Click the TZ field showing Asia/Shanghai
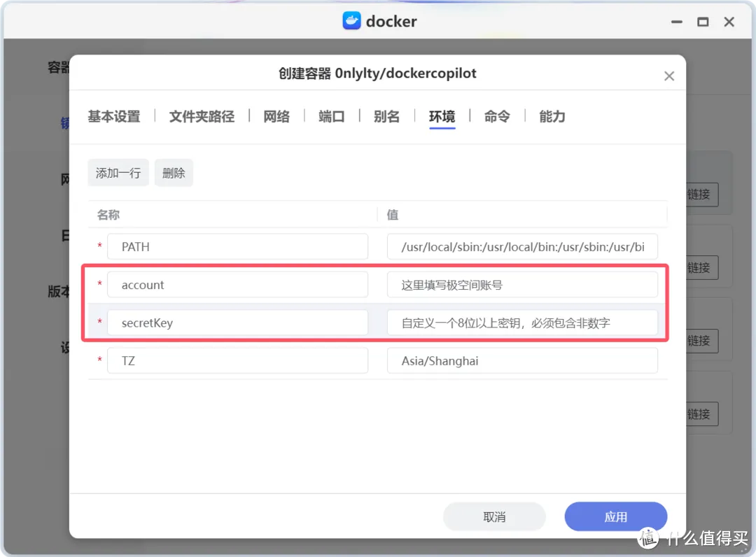Image resolution: width=756 pixels, height=557 pixels. tap(522, 360)
